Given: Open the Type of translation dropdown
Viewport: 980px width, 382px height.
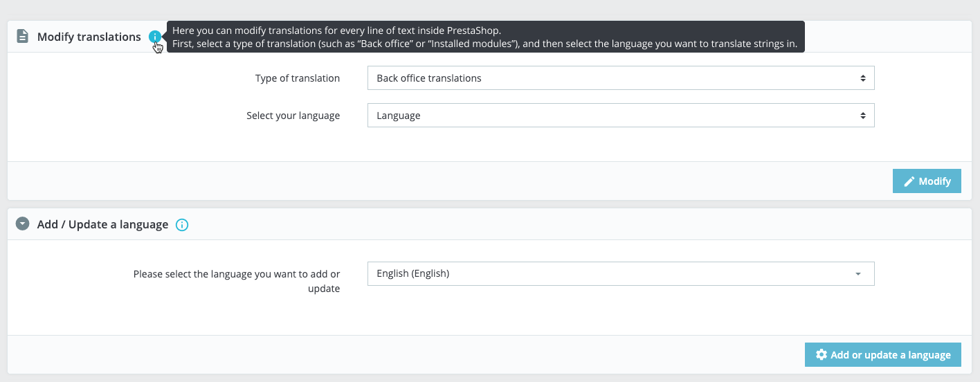Looking at the screenshot, I should (x=621, y=78).
